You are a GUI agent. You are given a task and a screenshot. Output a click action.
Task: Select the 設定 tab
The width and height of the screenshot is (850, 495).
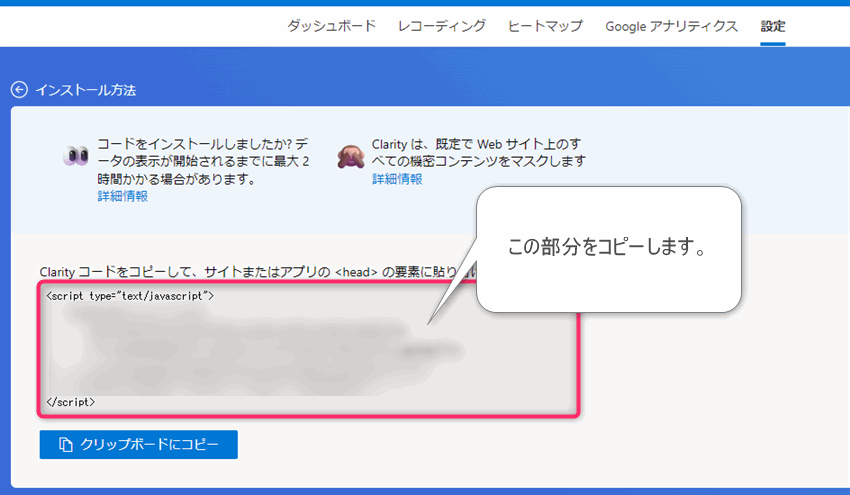pos(772,26)
